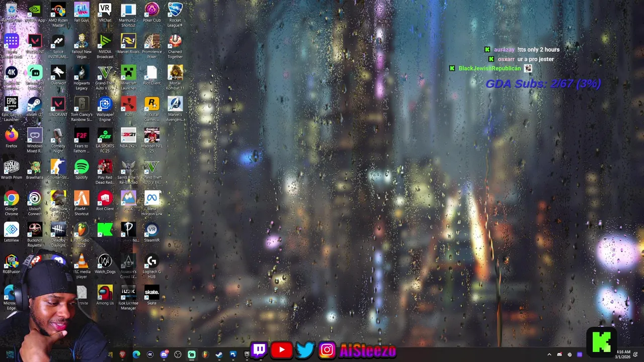Select the Ubisoft Connect icon

pyautogui.click(x=34, y=203)
